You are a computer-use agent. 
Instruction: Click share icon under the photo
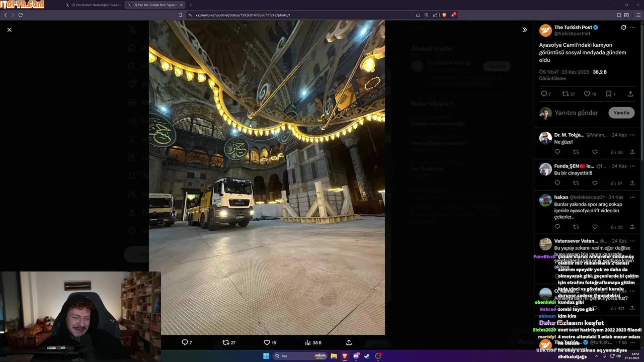349,342
